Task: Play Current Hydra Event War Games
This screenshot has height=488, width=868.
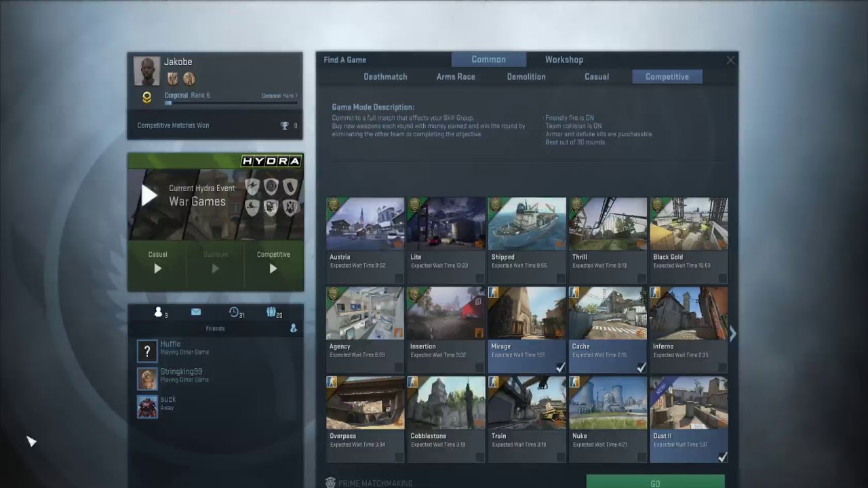Action: pyautogui.click(x=149, y=195)
